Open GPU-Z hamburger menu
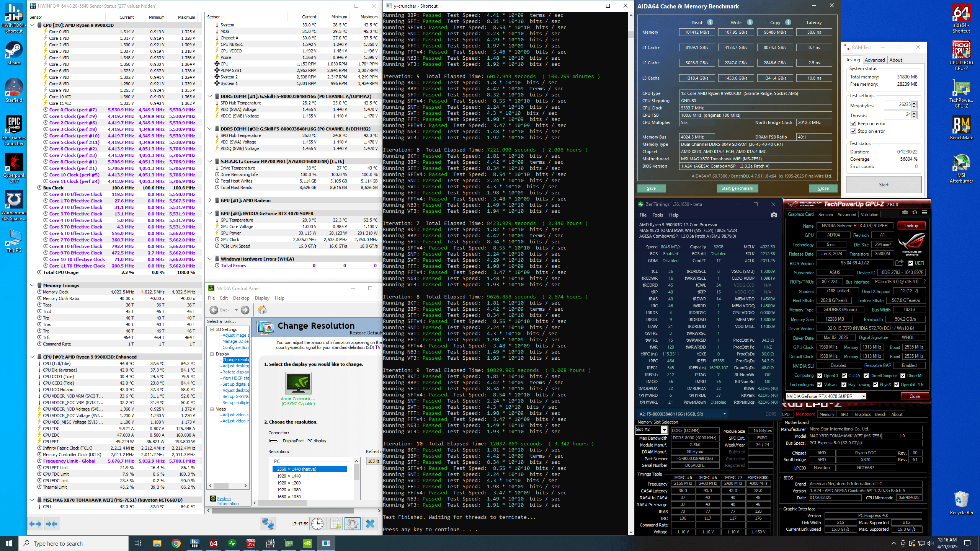980x551 pixels. [x=924, y=212]
